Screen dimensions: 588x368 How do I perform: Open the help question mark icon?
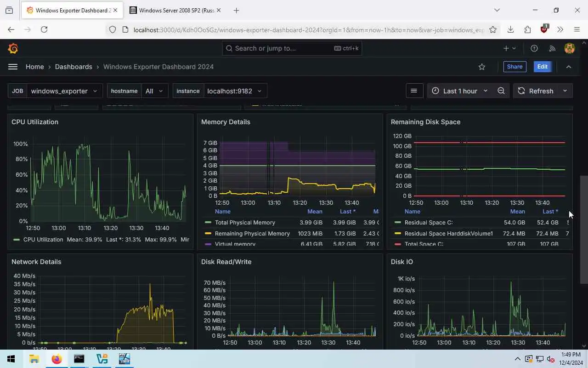point(534,48)
